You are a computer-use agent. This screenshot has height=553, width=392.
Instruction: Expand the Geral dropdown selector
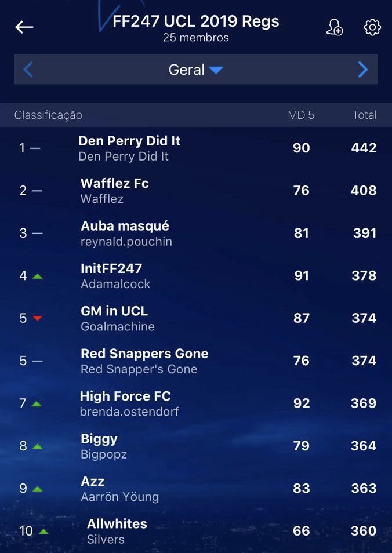pos(196,70)
